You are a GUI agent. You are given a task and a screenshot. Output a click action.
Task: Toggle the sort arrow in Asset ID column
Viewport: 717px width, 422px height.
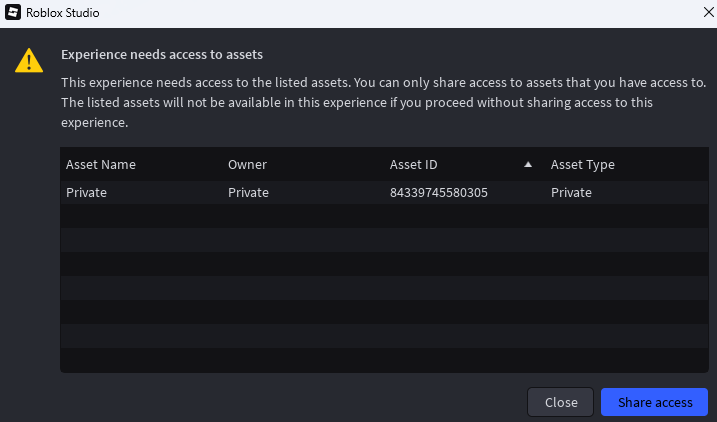click(x=528, y=165)
